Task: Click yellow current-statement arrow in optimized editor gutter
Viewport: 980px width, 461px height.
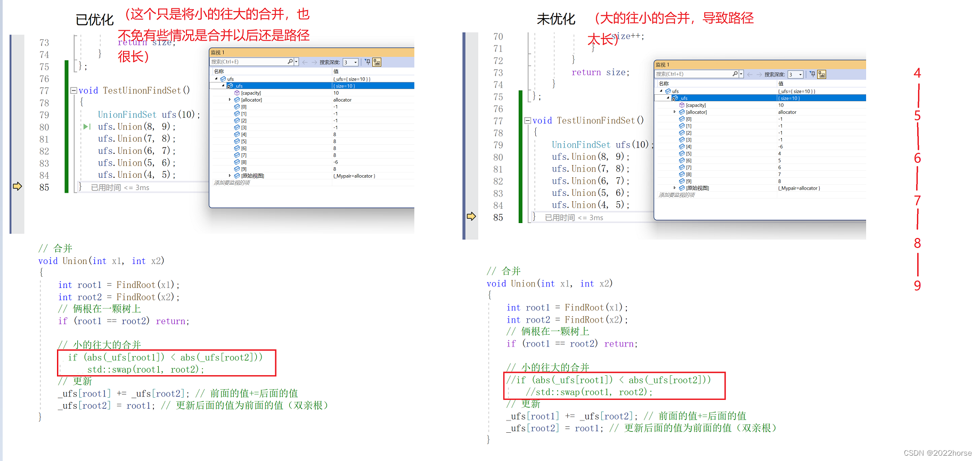Action: (x=18, y=186)
